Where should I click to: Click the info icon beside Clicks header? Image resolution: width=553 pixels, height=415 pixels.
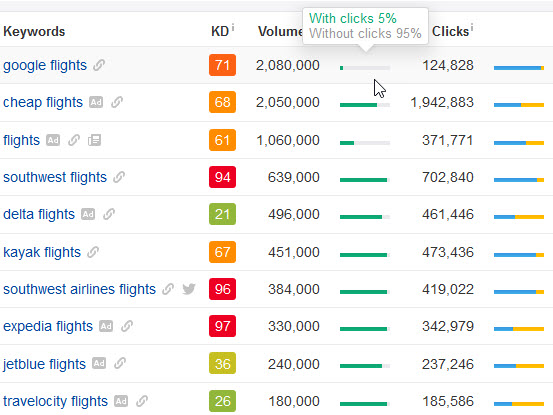click(472, 27)
